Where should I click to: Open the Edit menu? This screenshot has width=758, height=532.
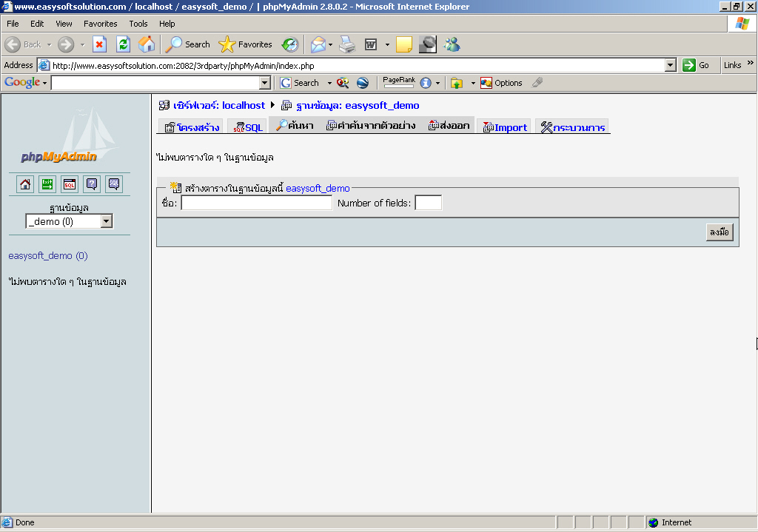[x=37, y=24]
